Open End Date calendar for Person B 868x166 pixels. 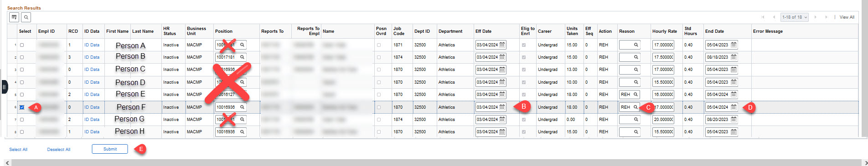[x=734, y=57]
